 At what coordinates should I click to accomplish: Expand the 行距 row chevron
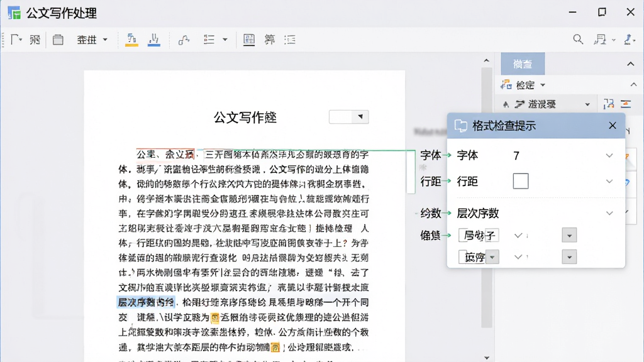point(609,182)
